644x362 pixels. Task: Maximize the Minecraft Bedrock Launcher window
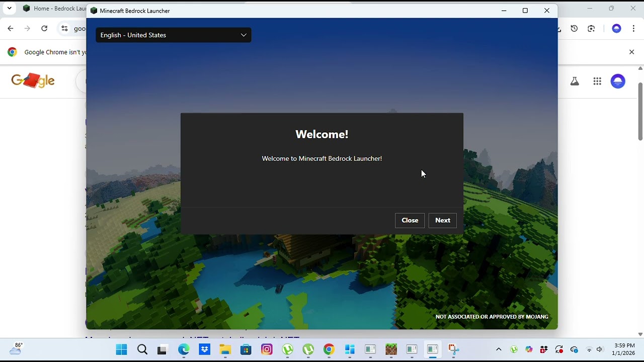point(525,11)
